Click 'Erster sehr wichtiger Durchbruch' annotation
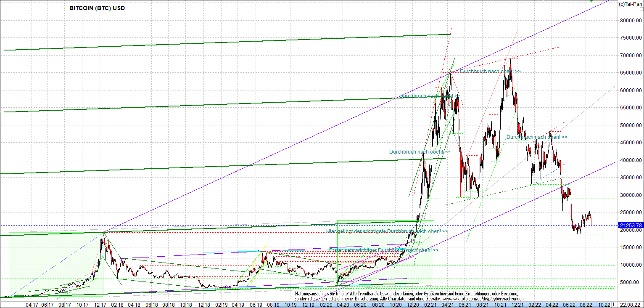Viewport: 644px width, 308px height. click(384, 250)
